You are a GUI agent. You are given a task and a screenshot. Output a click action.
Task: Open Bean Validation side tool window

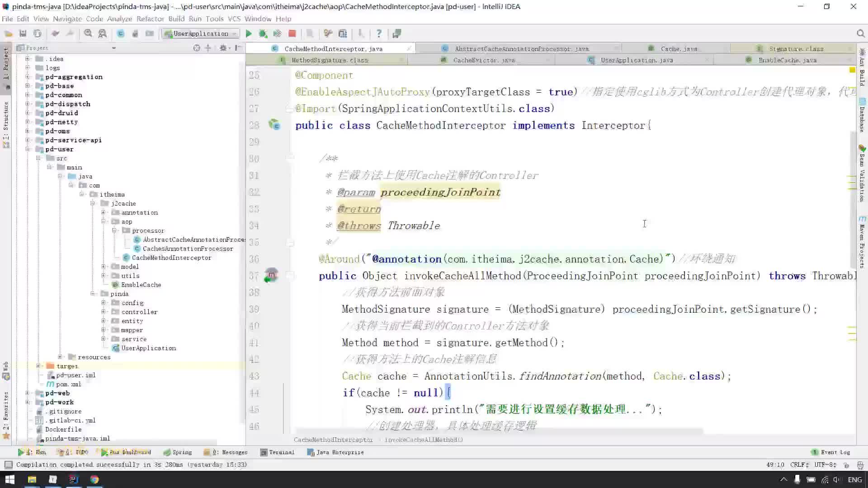click(862, 174)
